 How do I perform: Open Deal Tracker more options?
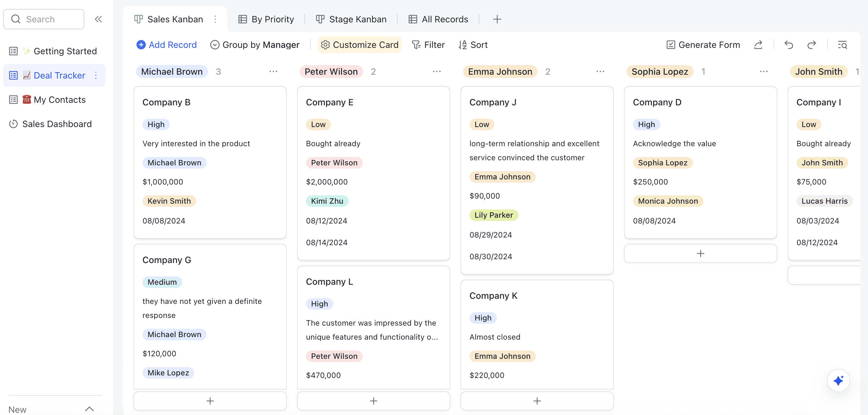pos(96,75)
